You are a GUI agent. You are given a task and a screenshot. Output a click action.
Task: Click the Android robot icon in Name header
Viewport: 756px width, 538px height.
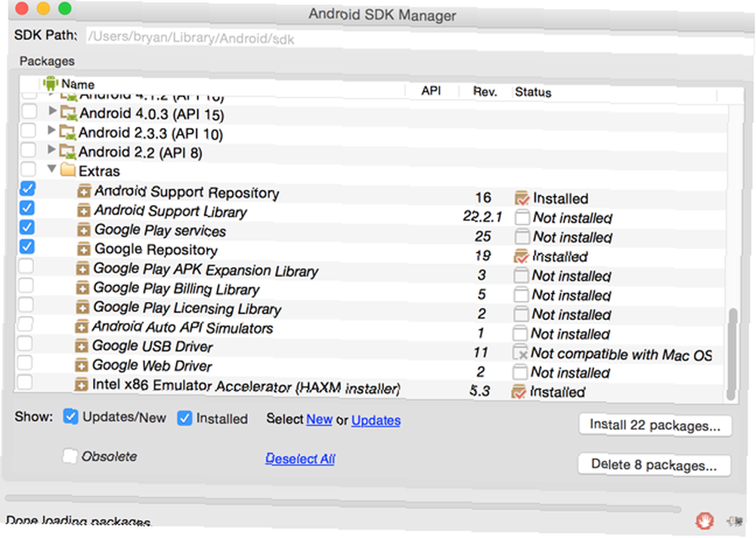click(50, 83)
